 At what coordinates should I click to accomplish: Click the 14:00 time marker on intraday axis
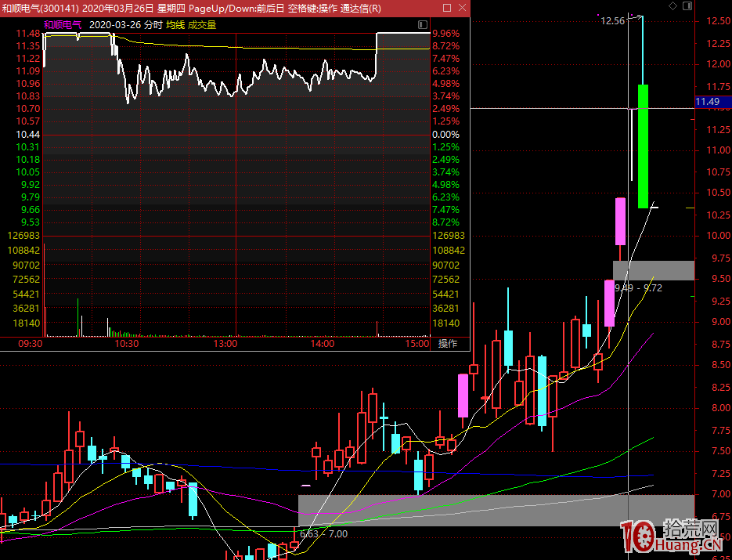click(x=322, y=343)
